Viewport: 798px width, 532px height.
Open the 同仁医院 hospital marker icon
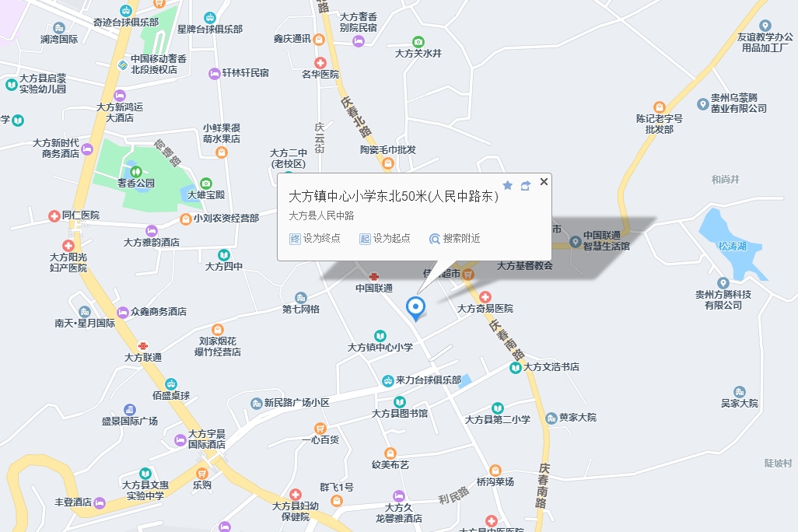click(54, 216)
